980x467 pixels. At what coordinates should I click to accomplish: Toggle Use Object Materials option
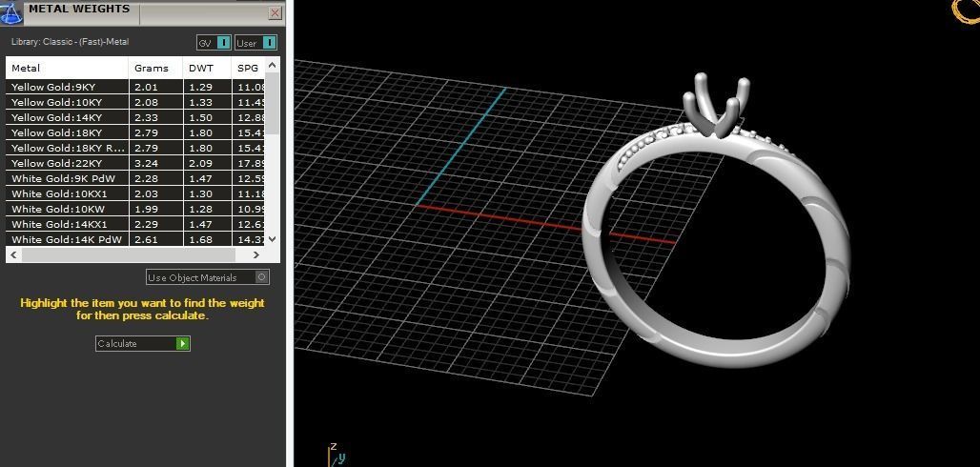click(x=208, y=277)
